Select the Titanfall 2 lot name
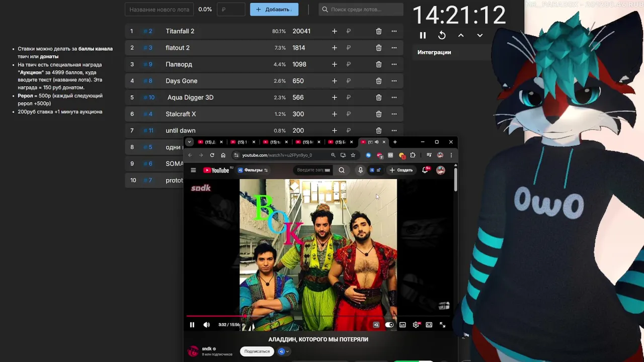 180,31
